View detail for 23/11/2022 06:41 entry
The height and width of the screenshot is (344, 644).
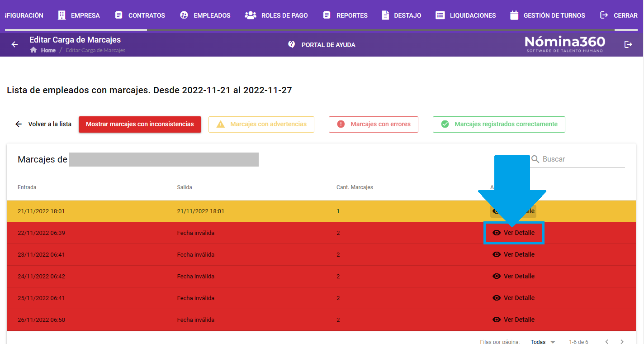[x=513, y=254]
